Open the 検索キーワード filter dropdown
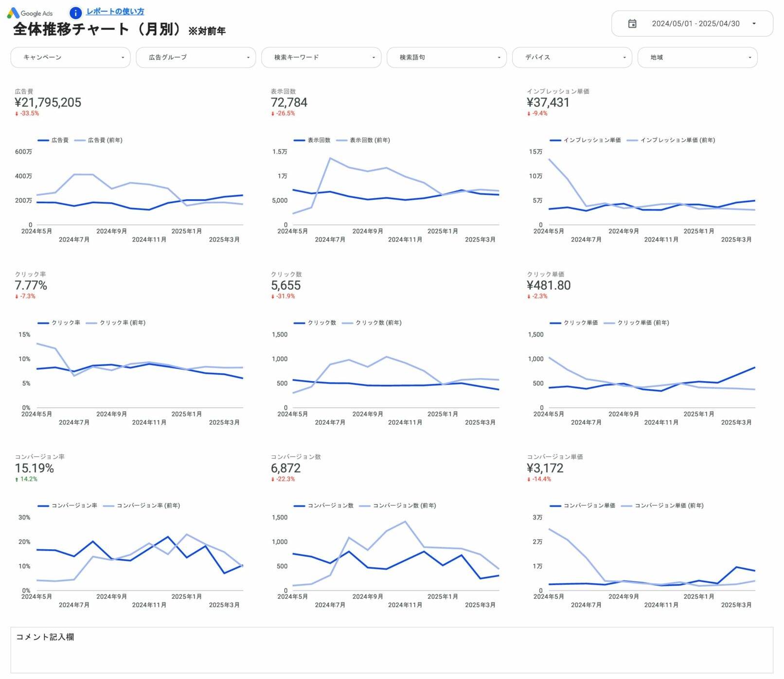The height and width of the screenshot is (679, 784). [321, 57]
